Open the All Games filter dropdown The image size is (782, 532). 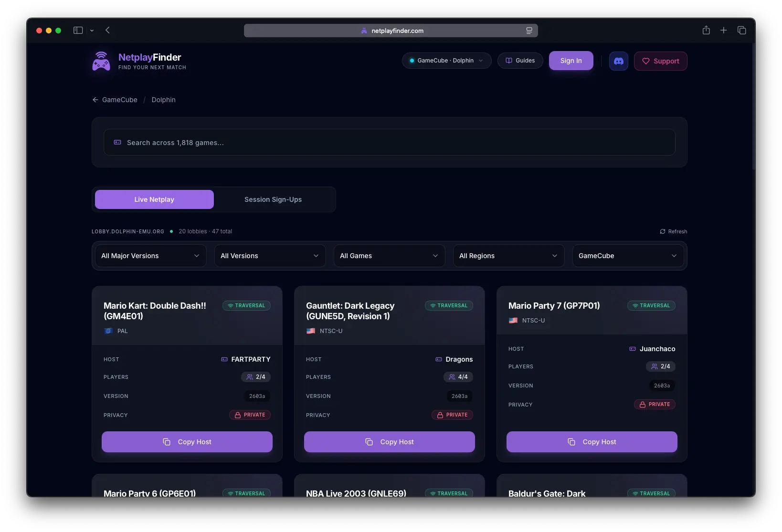point(390,256)
